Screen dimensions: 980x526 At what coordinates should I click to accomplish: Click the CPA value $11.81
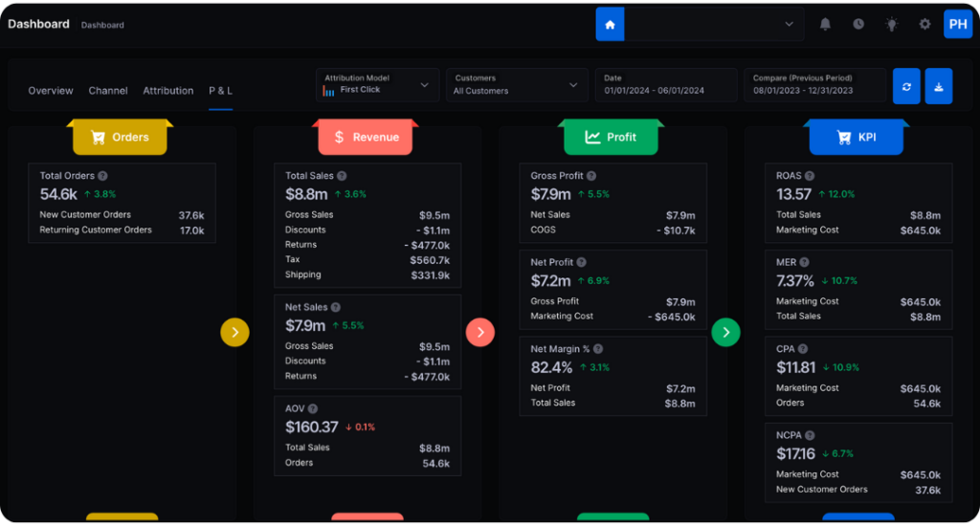(x=795, y=367)
